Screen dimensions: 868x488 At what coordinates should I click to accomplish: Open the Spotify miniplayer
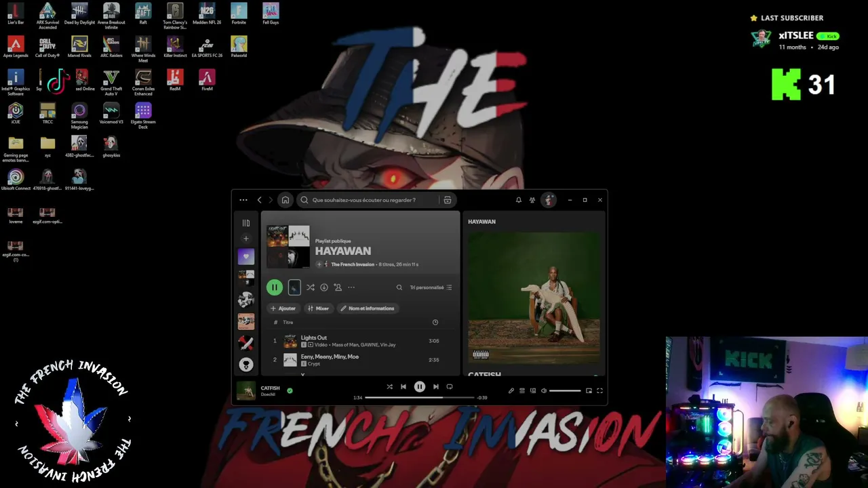589,391
